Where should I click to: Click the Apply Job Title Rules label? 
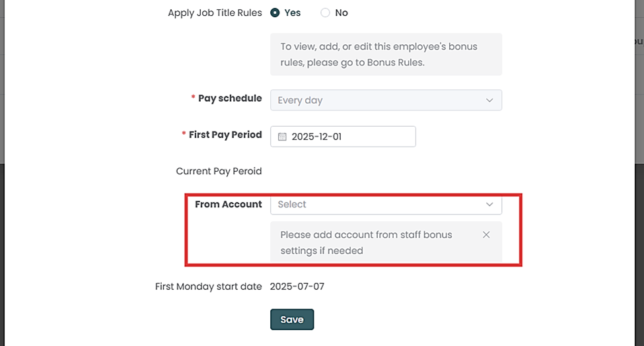tap(215, 13)
